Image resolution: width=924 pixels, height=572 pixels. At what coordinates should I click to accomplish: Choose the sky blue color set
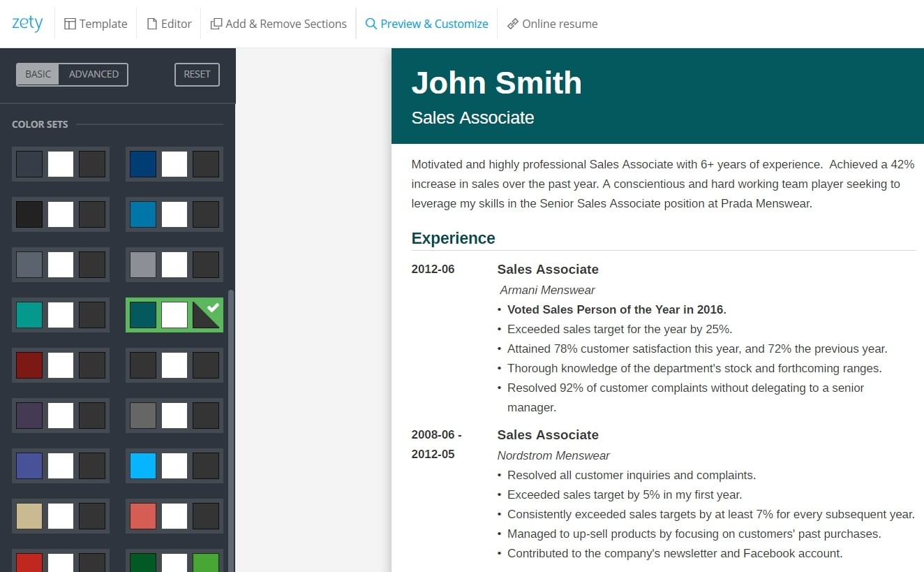point(174,466)
